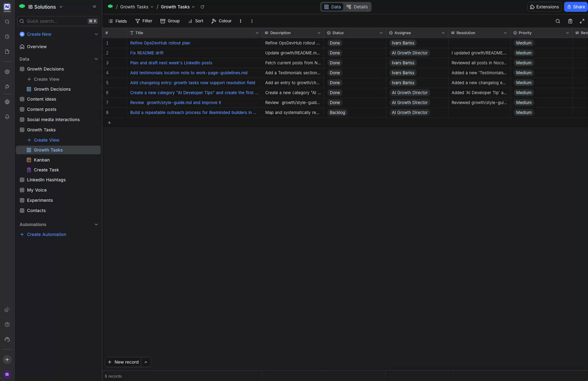Open notifications via the bell icon

coord(7,116)
